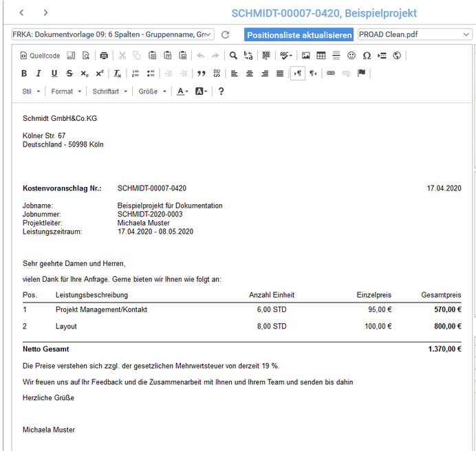Open the Stil styles menu
Viewport: 476px width, 451px height.
click(x=31, y=91)
